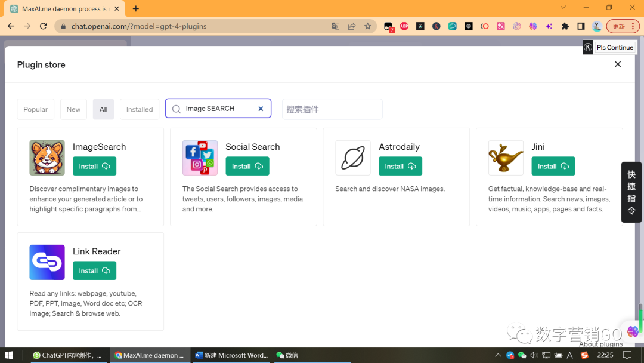Reload the current browser page
This screenshot has height=363, width=644.
click(43, 26)
